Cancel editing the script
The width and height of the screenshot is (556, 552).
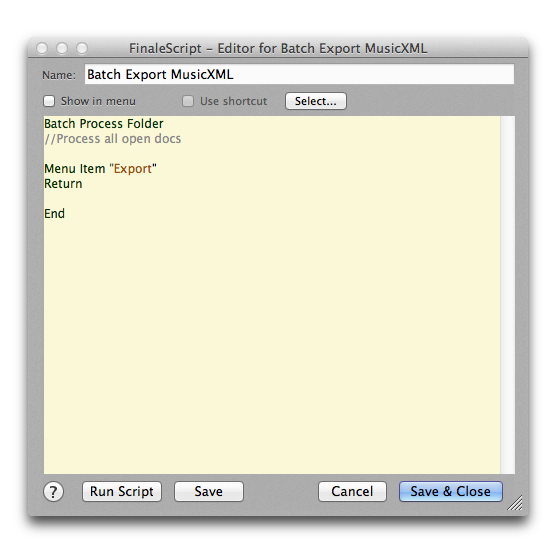pos(352,491)
